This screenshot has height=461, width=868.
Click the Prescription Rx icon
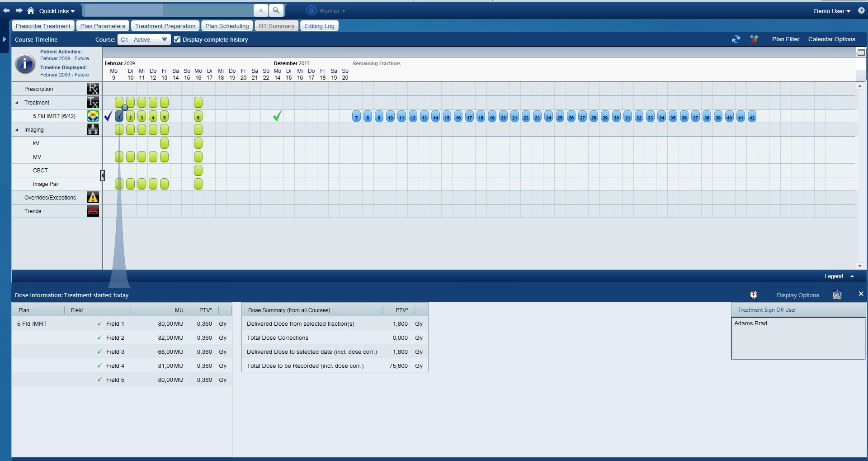pos(93,89)
